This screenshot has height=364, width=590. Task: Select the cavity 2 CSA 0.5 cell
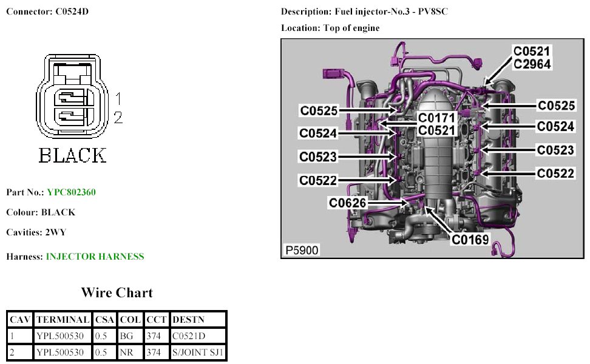coord(104,352)
